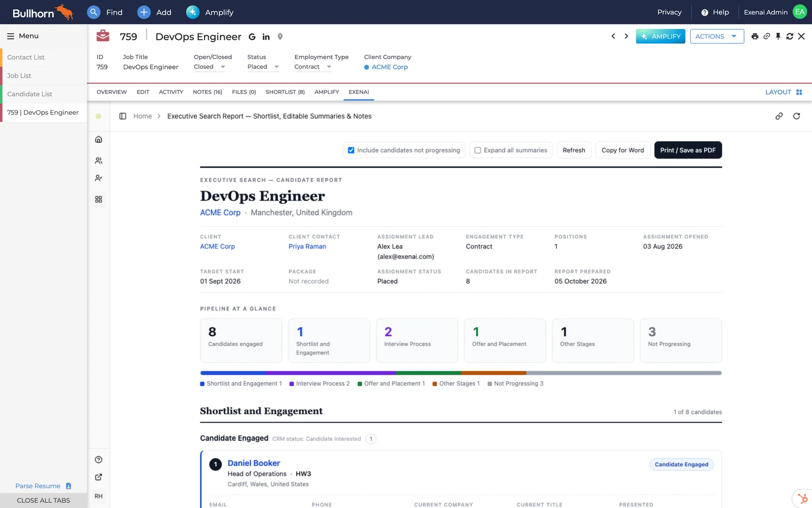Click the Exenai logo sparkle icon
The height and width of the screenshot is (508, 812).
click(98, 116)
